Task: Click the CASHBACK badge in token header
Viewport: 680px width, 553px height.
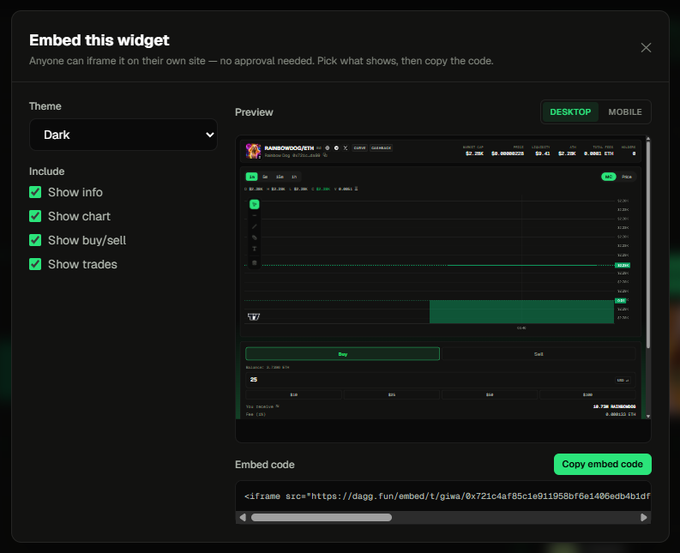Action: [x=381, y=148]
